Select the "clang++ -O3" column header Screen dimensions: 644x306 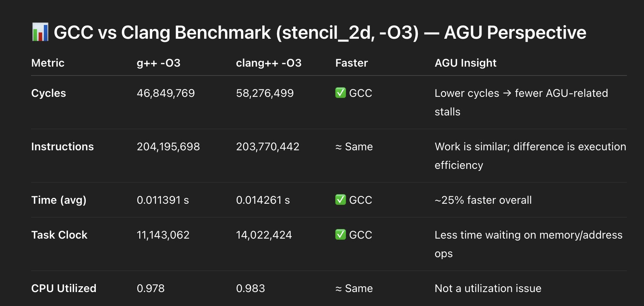point(268,63)
